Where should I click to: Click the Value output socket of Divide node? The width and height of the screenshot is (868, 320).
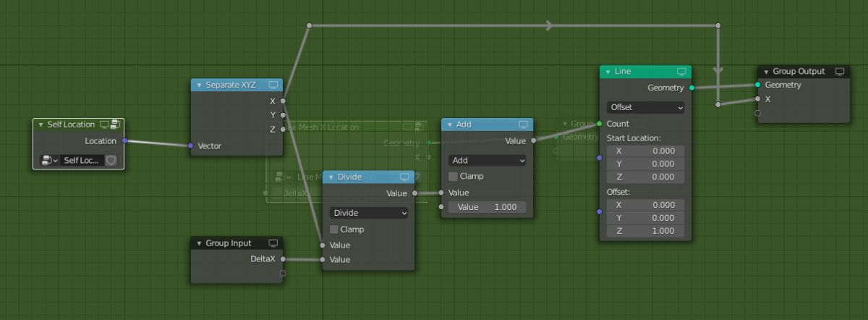pyautogui.click(x=414, y=193)
